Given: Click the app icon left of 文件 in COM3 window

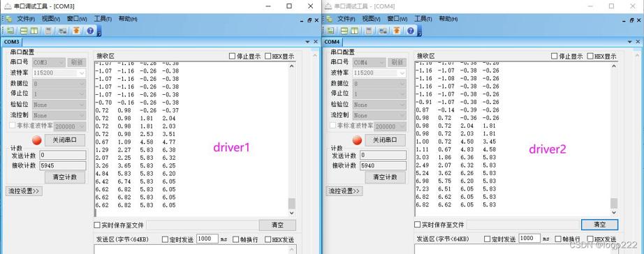Looking at the screenshot, I should coord(8,19).
